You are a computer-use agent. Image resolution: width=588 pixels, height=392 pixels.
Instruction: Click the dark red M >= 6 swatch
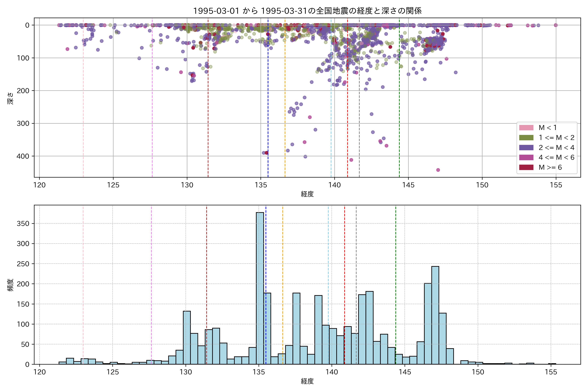click(526, 167)
